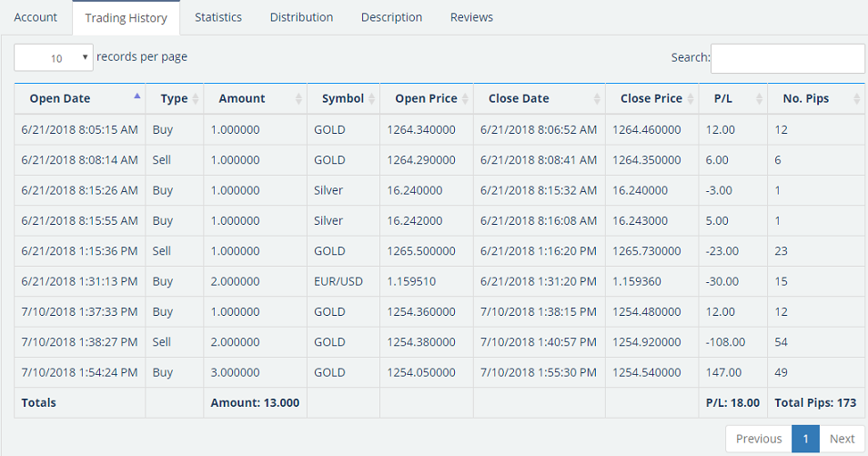Select open date 6/21/2018 1:31:13 PM cell
Image resolution: width=868 pixels, height=456 pixels.
coord(80,281)
